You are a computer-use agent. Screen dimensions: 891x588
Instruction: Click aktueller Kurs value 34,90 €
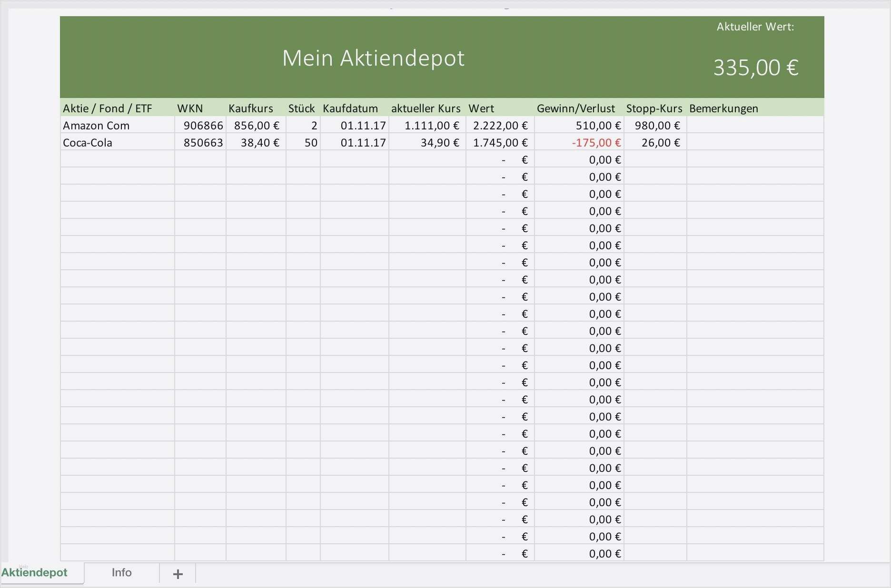point(427,143)
